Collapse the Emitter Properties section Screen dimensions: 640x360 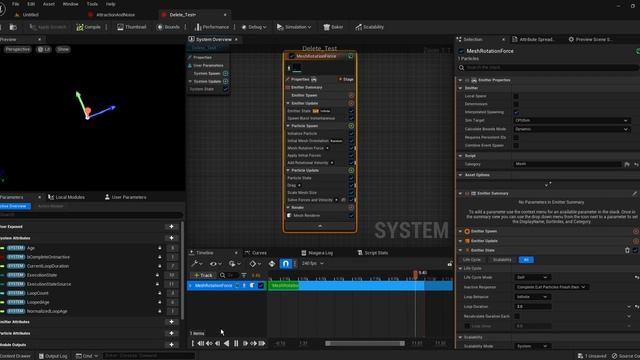[x=460, y=80]
